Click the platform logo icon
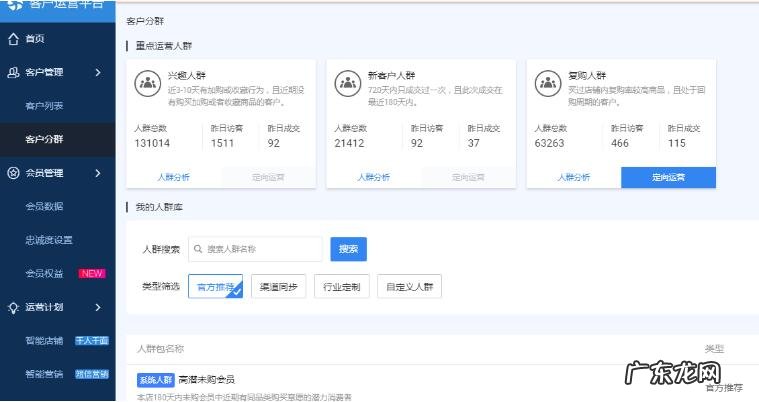This screenshot has height=402, width=759. [15, 4]
